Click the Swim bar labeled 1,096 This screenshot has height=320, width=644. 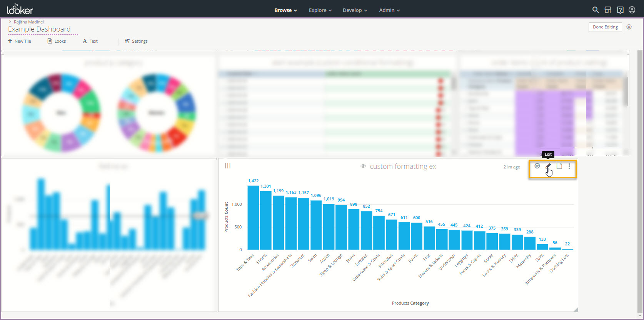[316, 225]
